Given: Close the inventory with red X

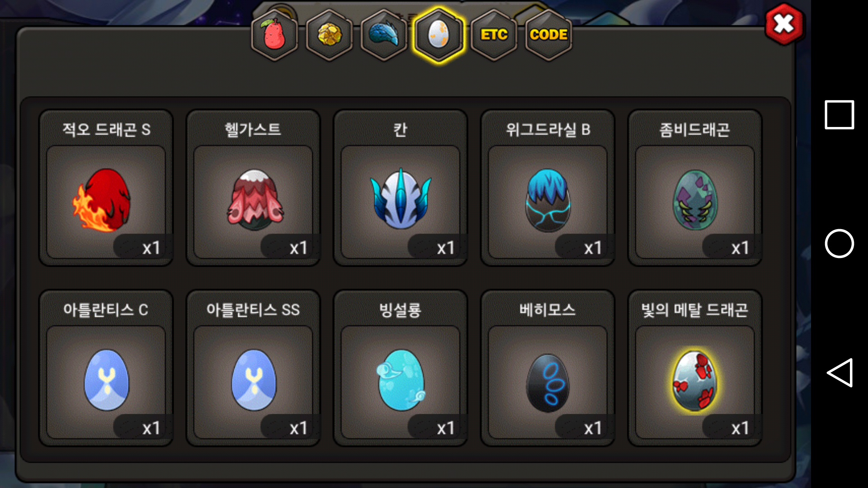Looking at the screenshot, I should (784, 24).
